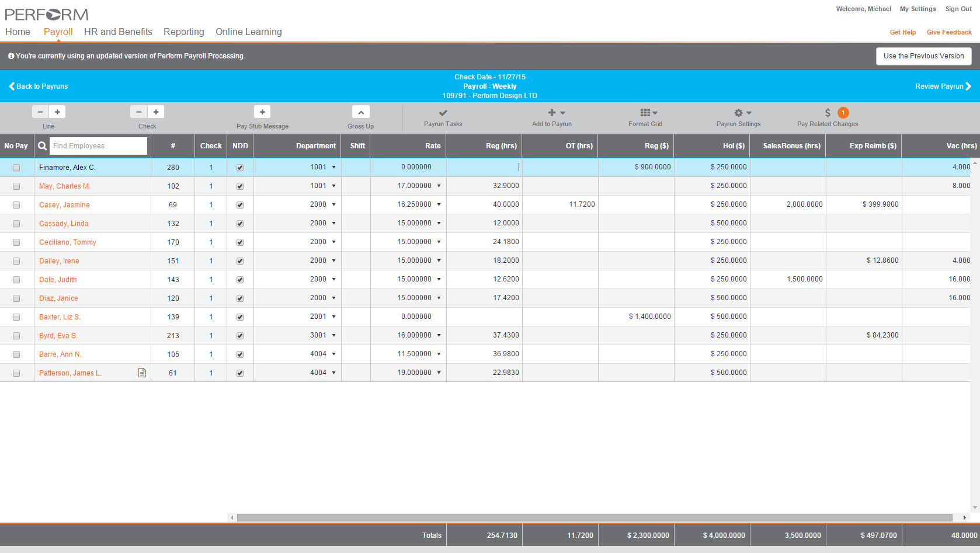Click the vertical scrollbar up arrow
Viewport: 980px width, 553px height.
pos(975,163)
